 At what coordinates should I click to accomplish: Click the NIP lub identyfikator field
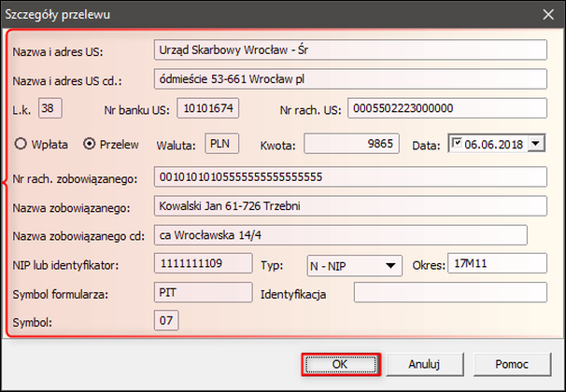click(x=204, y=263)
